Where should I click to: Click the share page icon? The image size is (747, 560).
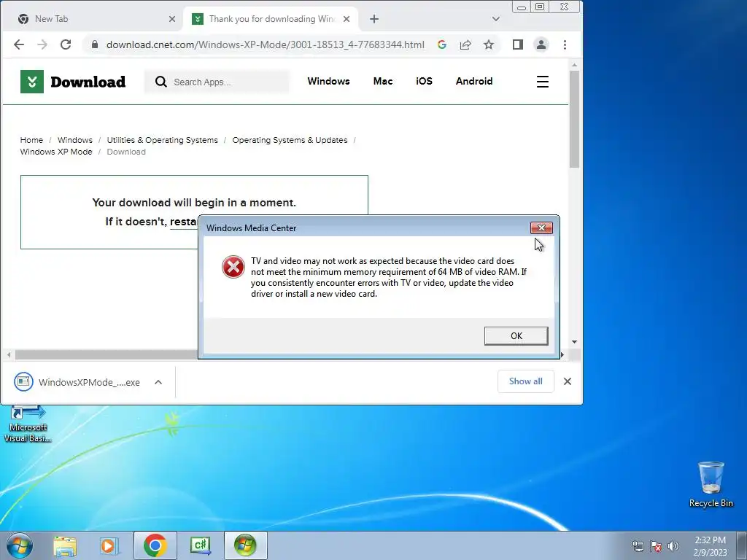(x=465, y=44)
